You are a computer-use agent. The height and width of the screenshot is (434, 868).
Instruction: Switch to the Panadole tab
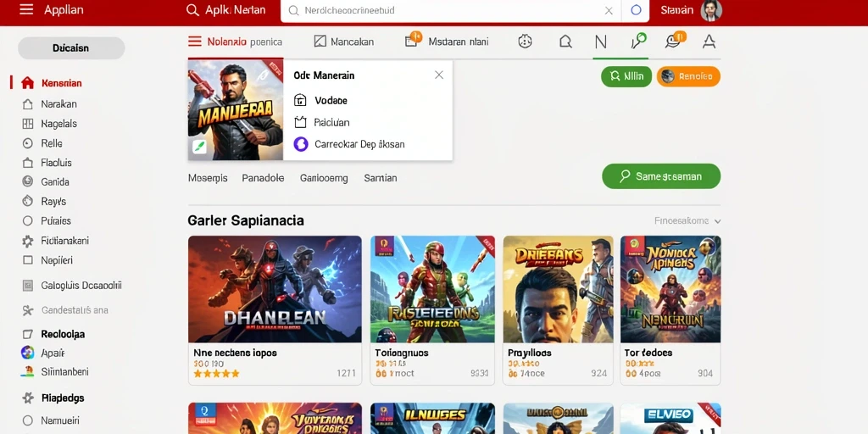coord(263,178)
